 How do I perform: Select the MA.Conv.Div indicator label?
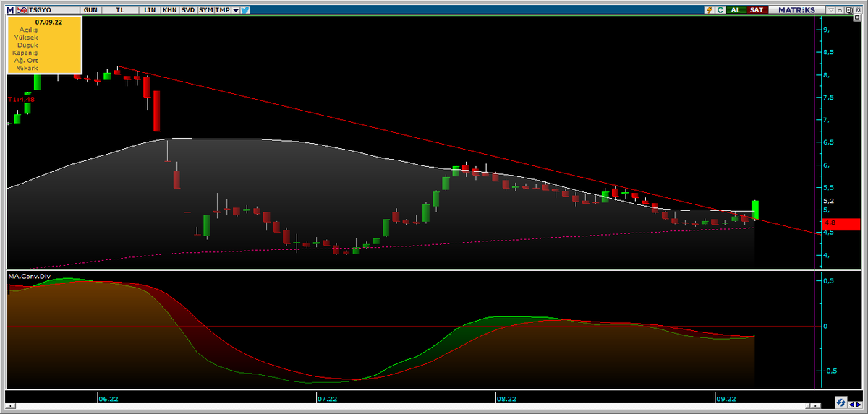pos(28,275)
